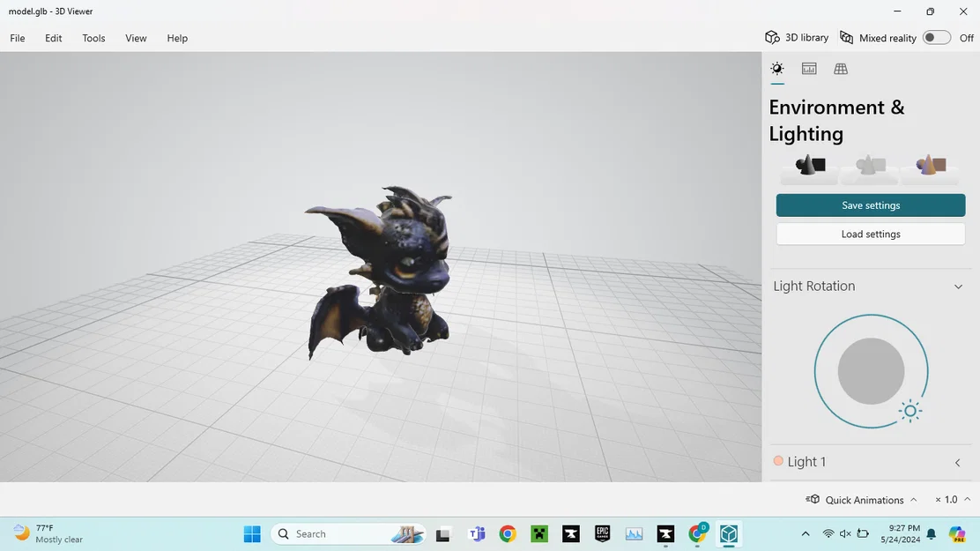980x551 pixels.
Task: Click the 3D Viewer taskbar icon
Action: [729, 534]
